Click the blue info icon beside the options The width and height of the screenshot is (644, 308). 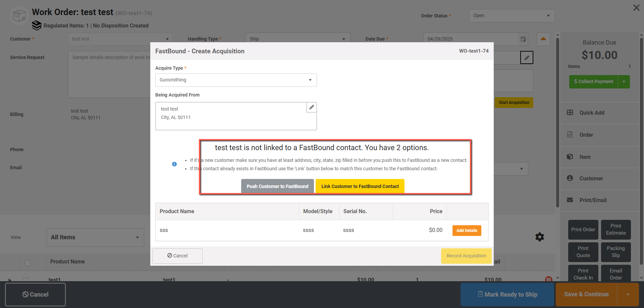click(x=174, y=164)
